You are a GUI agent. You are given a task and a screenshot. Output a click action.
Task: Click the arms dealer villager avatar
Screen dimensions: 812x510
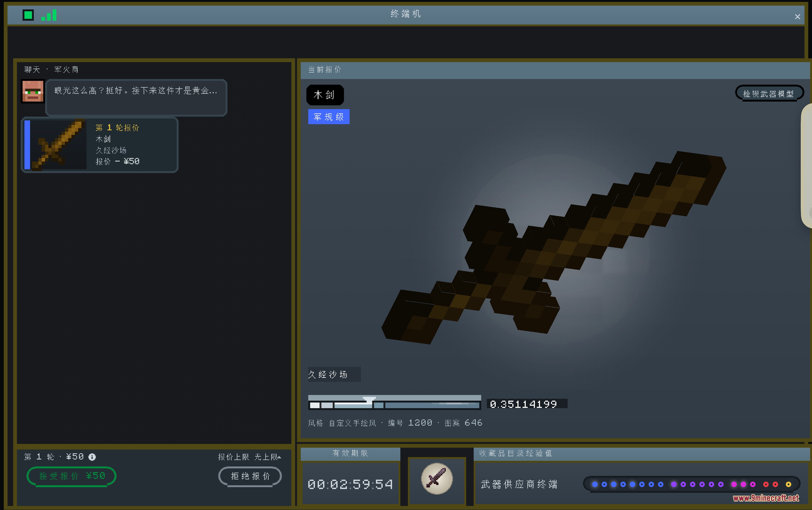[x=33, y=91]
